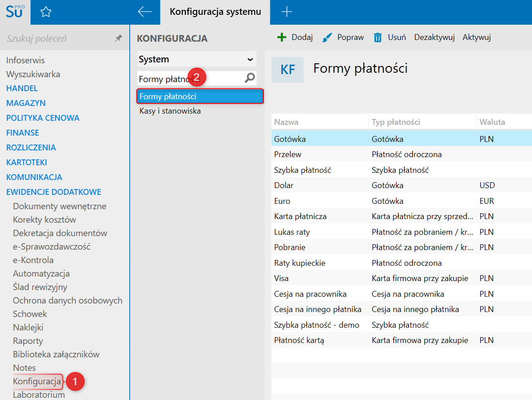Select the Raty kupieckie row
The height and width of the screenshot is (400, 532).
(402, 263)
